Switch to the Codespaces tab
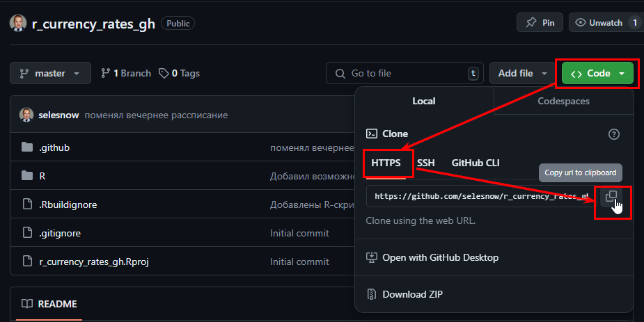Viewport: 644px width, 322px height. coord(563,101)
